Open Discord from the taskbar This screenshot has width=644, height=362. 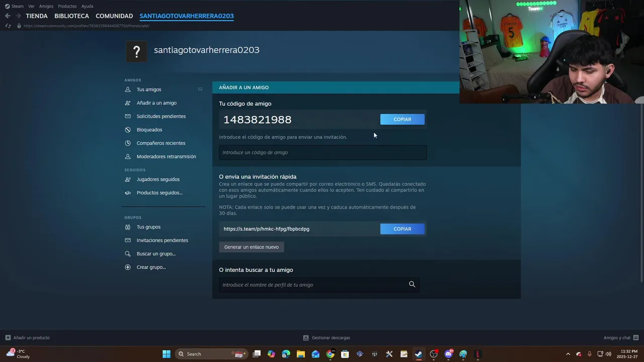pos(448,354)
